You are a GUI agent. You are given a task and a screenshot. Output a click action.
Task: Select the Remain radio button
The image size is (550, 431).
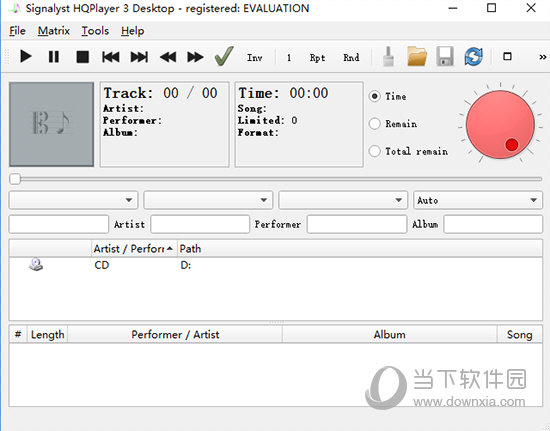tap(375, 123)
